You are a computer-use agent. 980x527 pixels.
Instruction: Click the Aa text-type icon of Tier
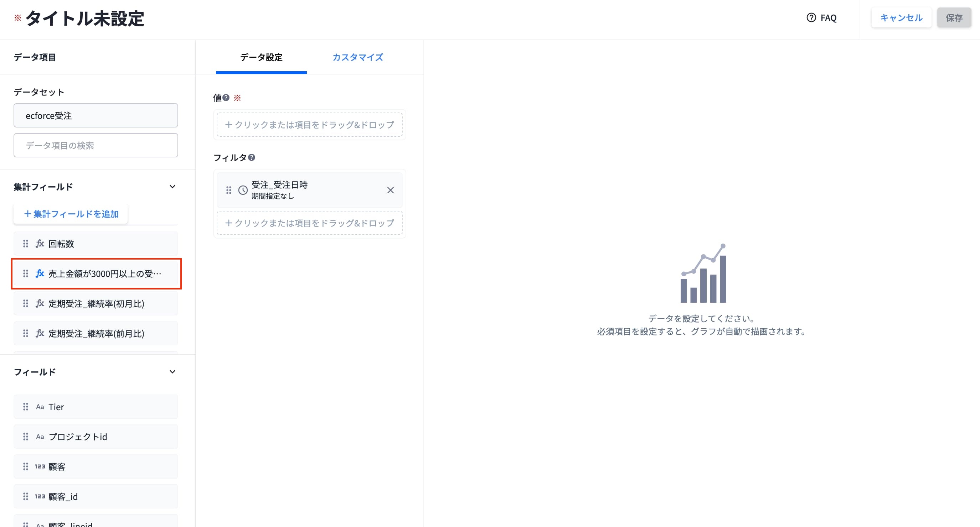coord(40,407)
